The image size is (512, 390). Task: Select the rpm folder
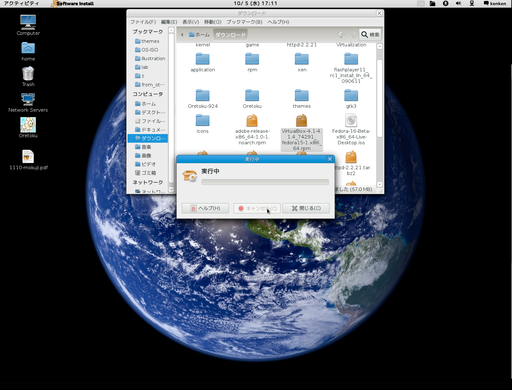(x=252, y=63)
